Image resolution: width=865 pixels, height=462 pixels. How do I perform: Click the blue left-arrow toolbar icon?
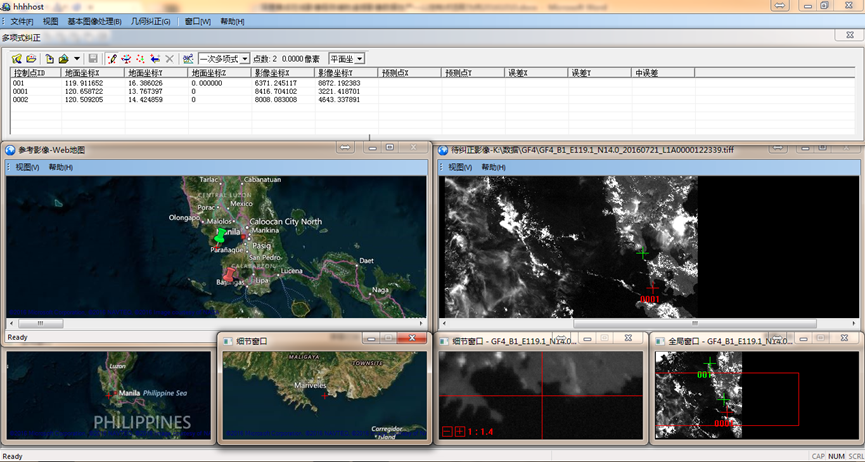click(x=154, y=59)
